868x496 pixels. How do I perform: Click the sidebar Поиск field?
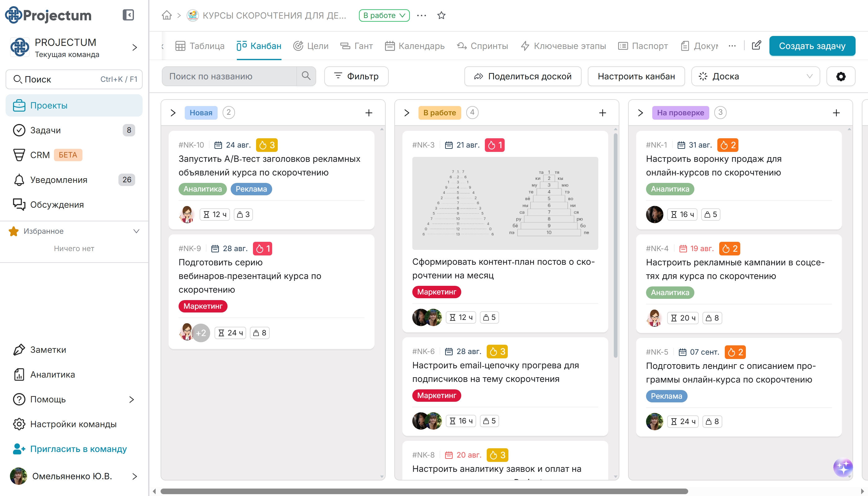(x=74, y=79)
